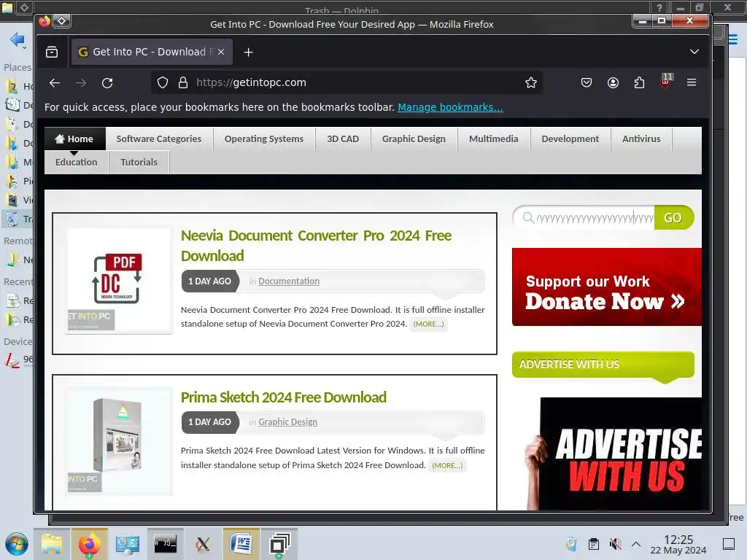The height and width of the screenshot is (560, 747).
Task: Open file manager in taskbar
Action: point(52,544)
